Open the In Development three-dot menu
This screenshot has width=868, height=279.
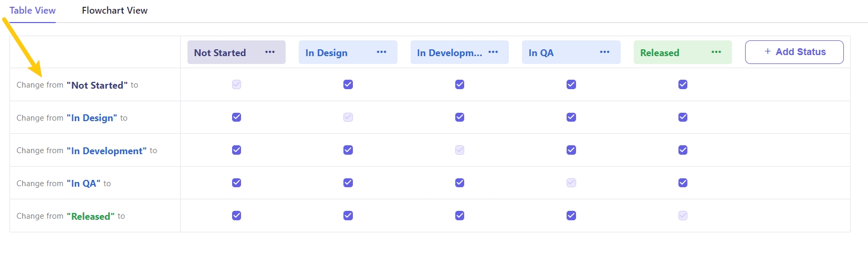click(493, 52)
